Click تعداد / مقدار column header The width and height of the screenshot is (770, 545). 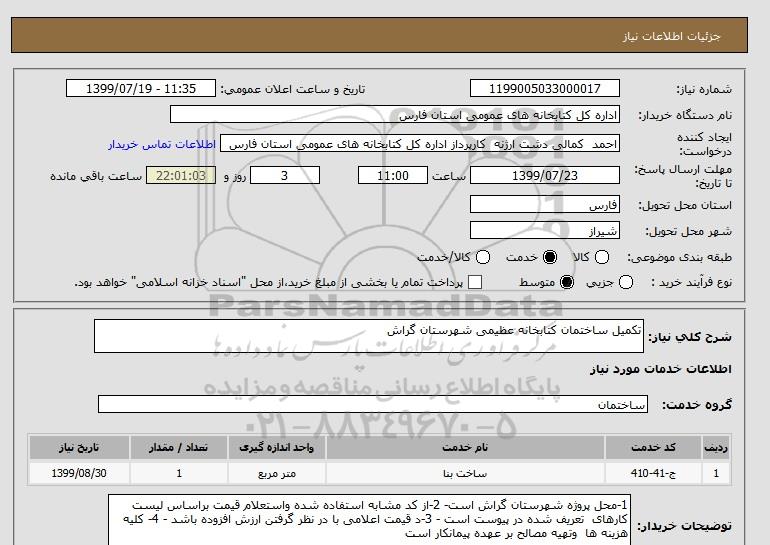point(179,447)
